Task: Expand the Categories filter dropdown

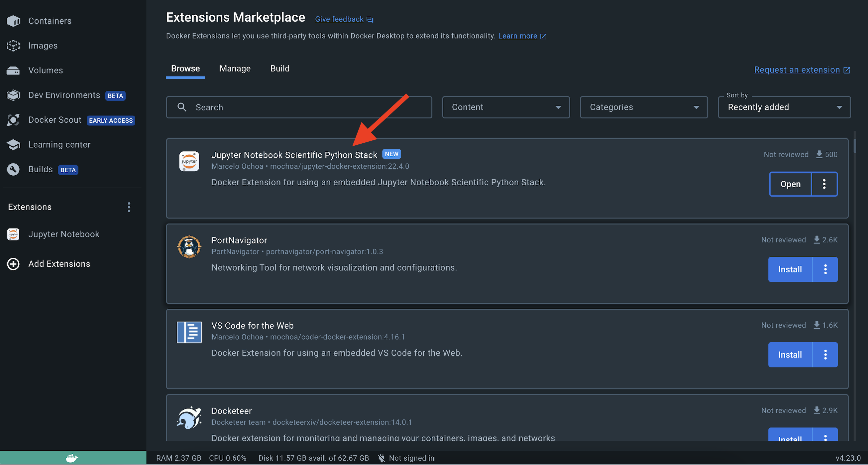Action: pos(643,107)
